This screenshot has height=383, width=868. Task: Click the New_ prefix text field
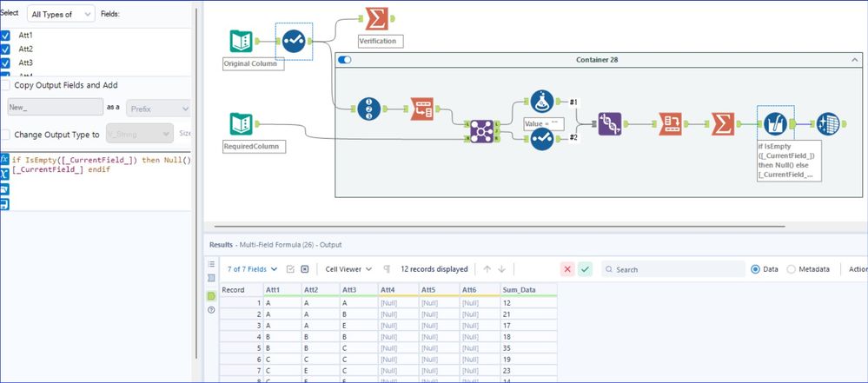(x=56, y=108)
